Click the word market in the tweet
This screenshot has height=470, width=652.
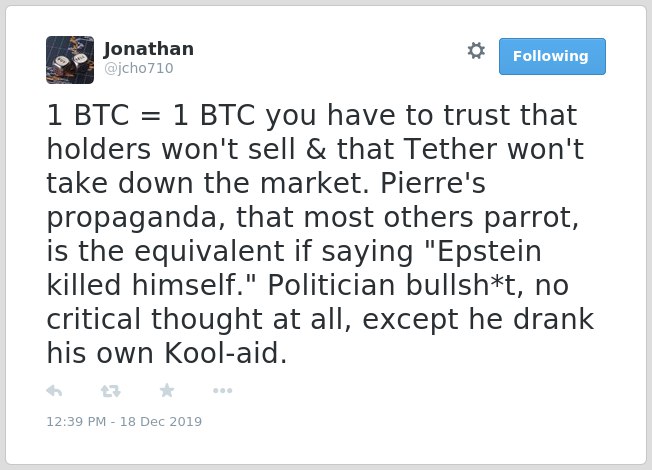[314, 183]
